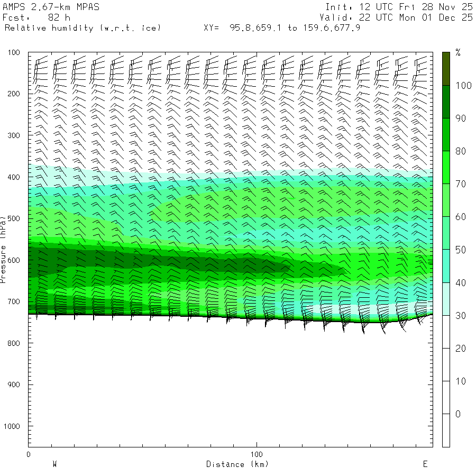The image size is (476, 476).
Task: Click the 700 hPa pressure axis label
Action: coord(14,302)
